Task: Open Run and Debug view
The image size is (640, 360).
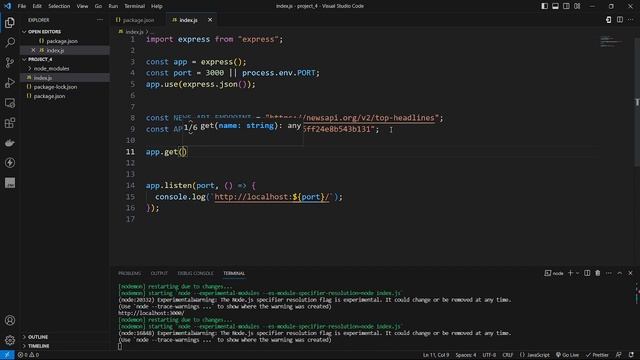Action: (x=10, y=83)
